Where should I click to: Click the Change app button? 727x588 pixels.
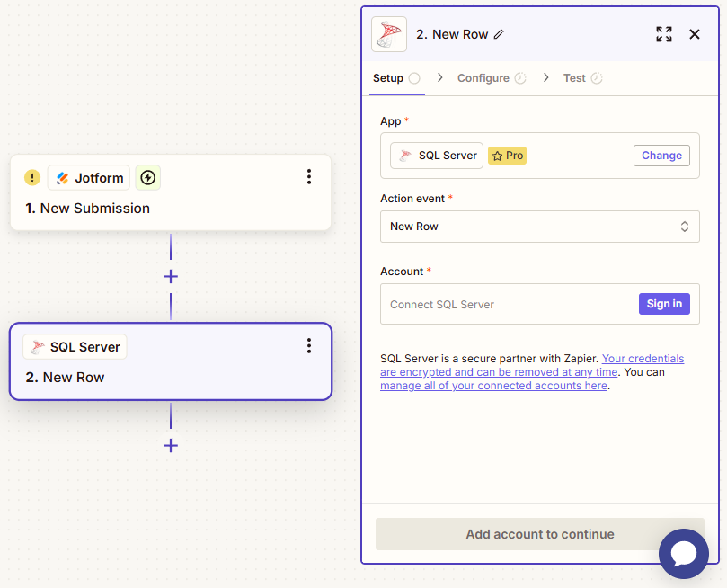pyautogui.click(x=661, y=156)
